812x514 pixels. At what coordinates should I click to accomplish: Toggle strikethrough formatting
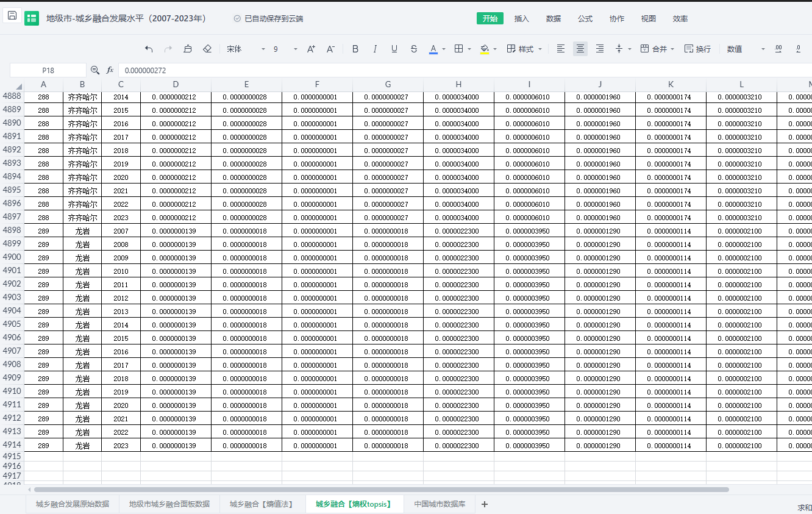414,49
